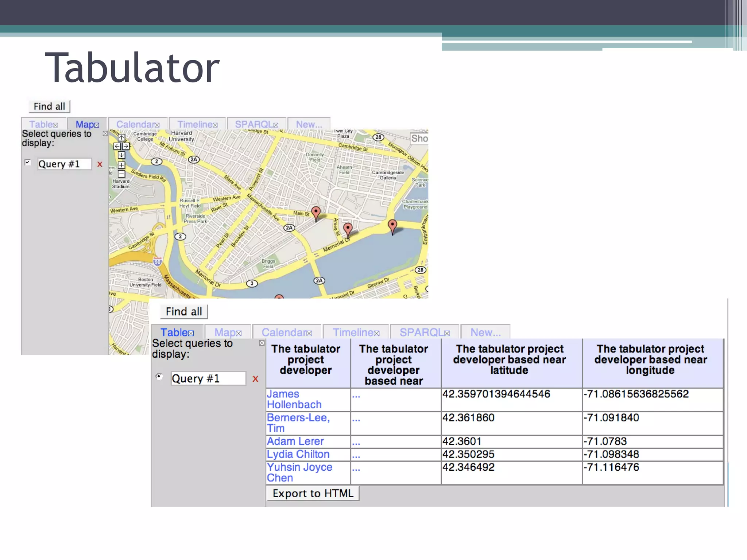Click the Query #1 name field in table panel
The image size is (747, 560).
(208, 378)
